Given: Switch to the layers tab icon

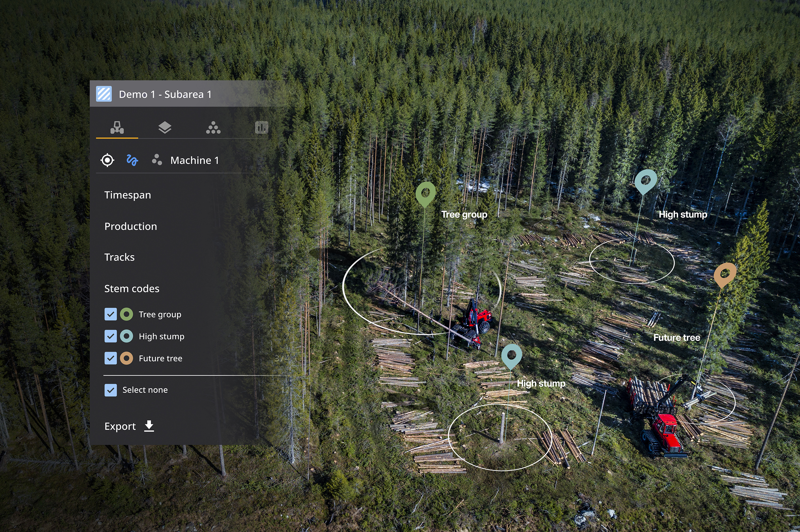Looking at the screenshot, I should coord(165,127).
